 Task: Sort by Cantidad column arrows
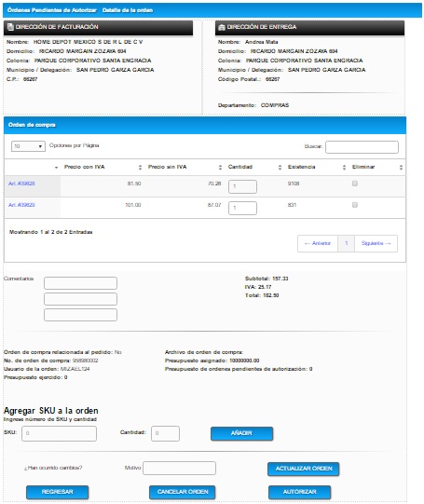tap(280, 167)
